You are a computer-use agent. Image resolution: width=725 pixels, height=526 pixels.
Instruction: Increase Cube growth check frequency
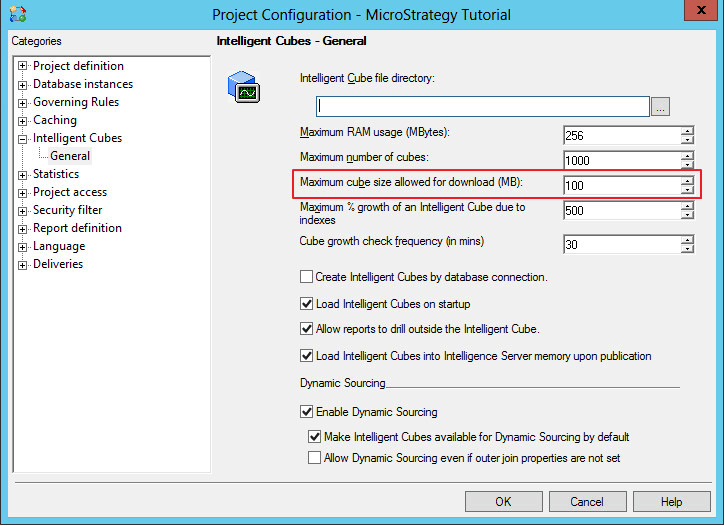tap(688, 239)
